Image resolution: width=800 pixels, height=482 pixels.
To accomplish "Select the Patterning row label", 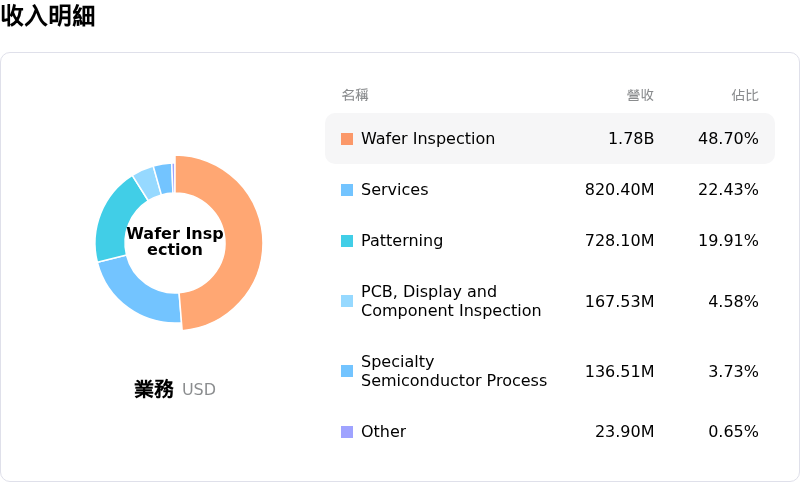I will (402, 240).
